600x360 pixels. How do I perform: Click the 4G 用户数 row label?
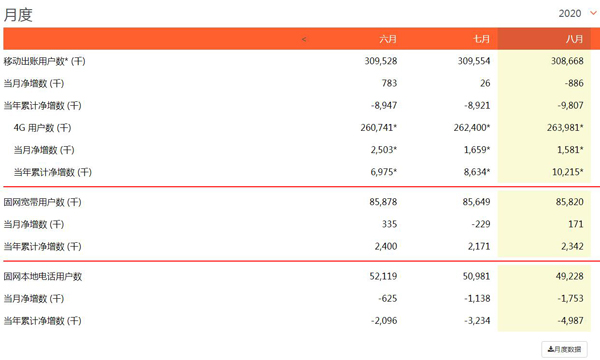click(42, 128)
